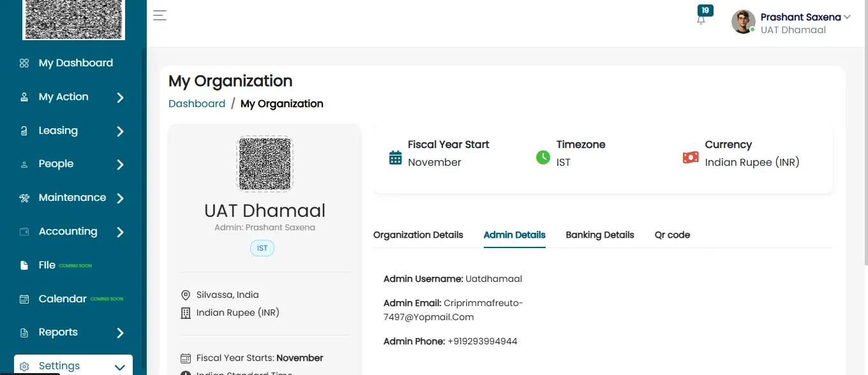This screenshot has height=375, width=868.
Task: Click the sidebar logo image at top
Action: point(74,20)
